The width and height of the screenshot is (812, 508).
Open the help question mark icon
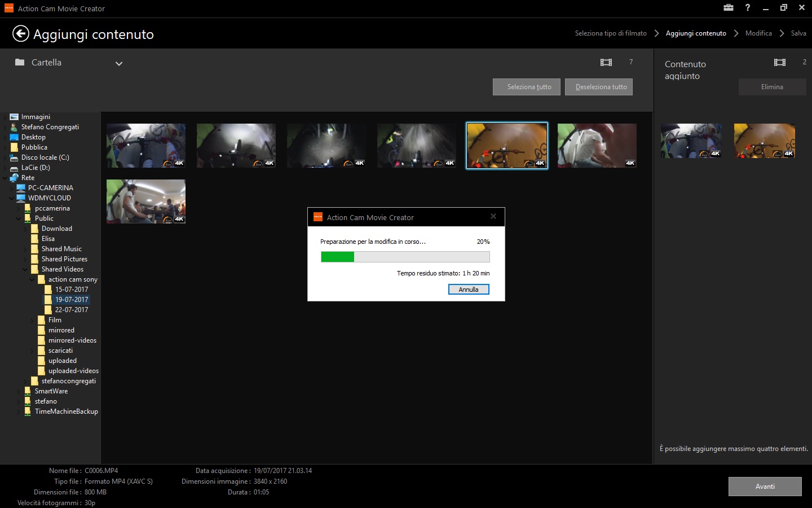pyautogui.click(x=747, y=8)
